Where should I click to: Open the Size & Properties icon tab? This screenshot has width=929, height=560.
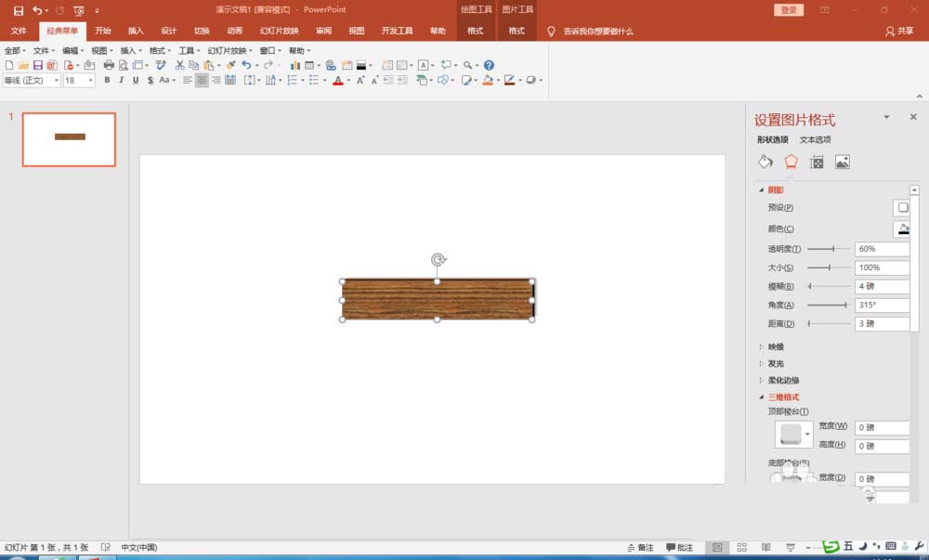(817, 162)
